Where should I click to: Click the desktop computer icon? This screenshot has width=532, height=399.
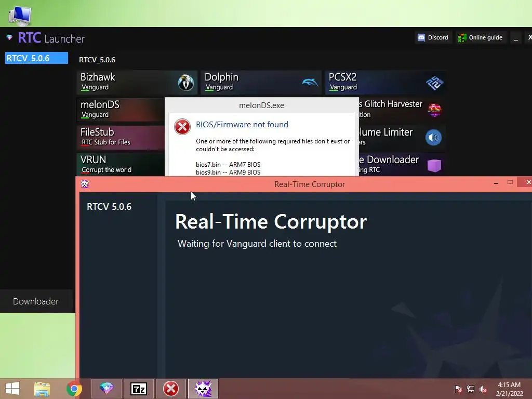19,15
